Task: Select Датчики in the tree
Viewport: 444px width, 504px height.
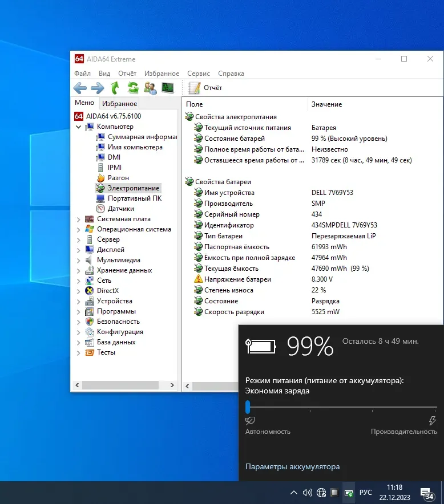Action: pyautogui.click(x=120, y=209)
